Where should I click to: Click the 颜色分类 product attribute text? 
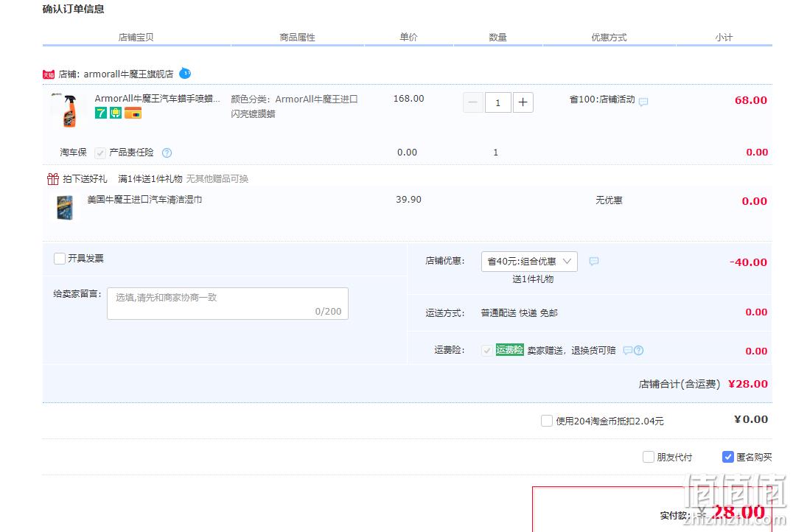click(x=294, y=106)
